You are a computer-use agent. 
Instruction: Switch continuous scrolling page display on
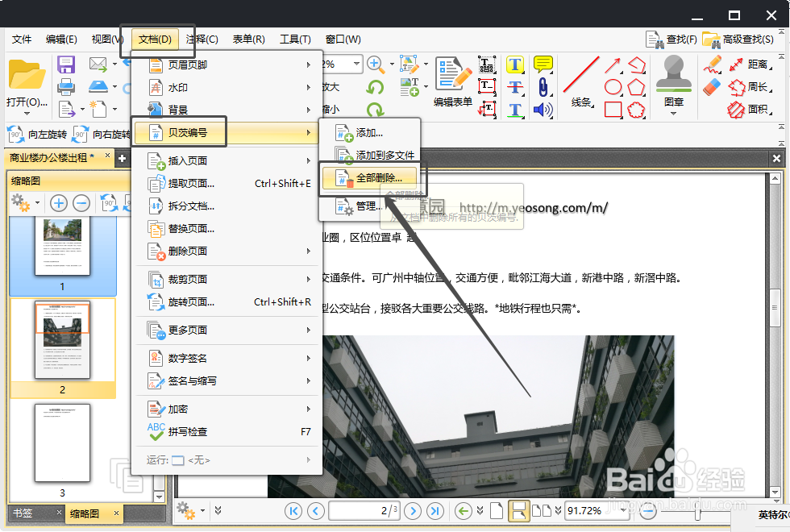(x=519, y=510)
